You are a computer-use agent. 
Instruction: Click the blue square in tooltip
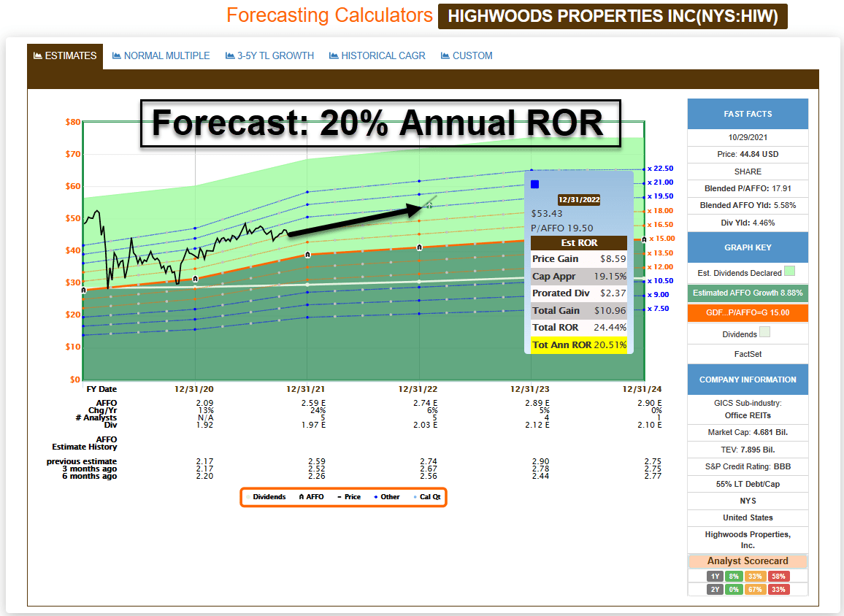coord(534,185)
